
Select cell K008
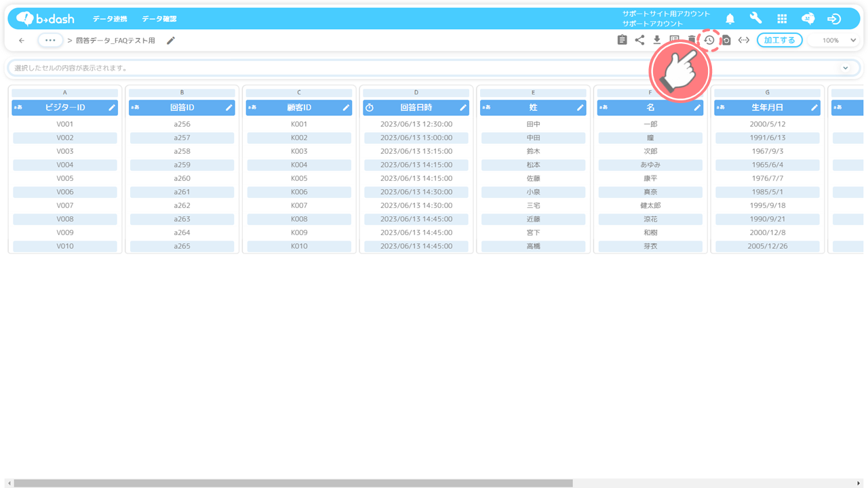point(299,219)
